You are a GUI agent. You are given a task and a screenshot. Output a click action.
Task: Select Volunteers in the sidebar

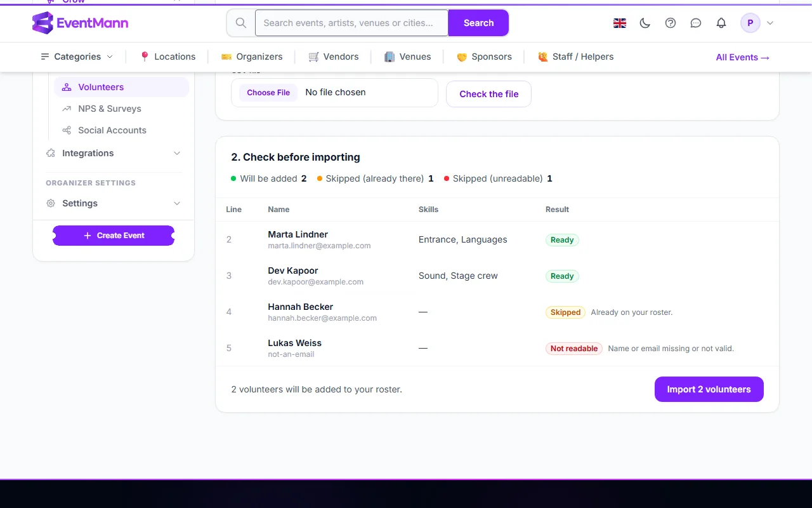[121, 87]
